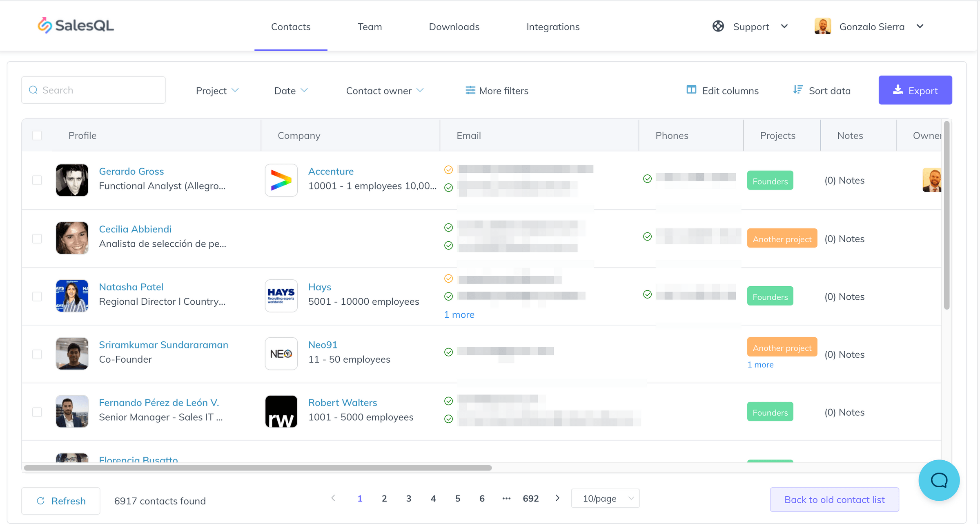The width and height of the screenshot is (980, 524).
Task: Click the Export button
Action: click(915, 90)
